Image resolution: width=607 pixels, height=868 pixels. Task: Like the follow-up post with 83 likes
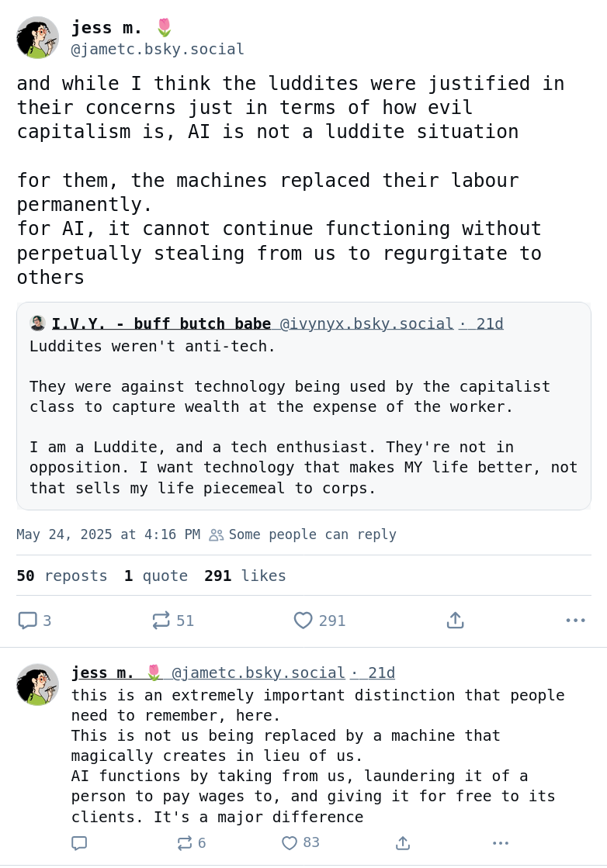coord(290,843)
